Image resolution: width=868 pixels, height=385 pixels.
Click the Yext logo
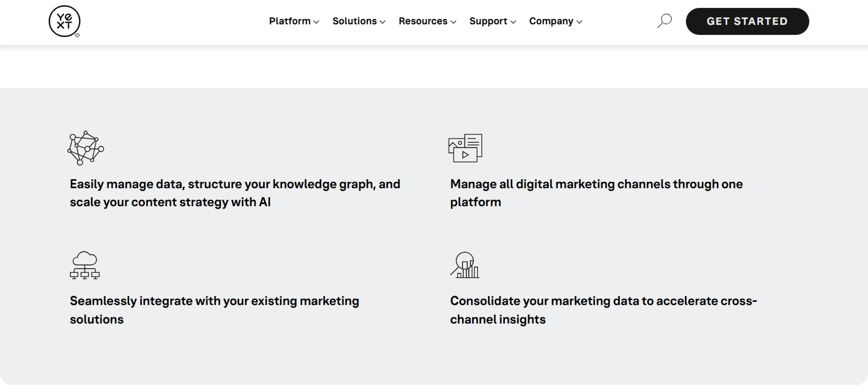coord(64,21)
